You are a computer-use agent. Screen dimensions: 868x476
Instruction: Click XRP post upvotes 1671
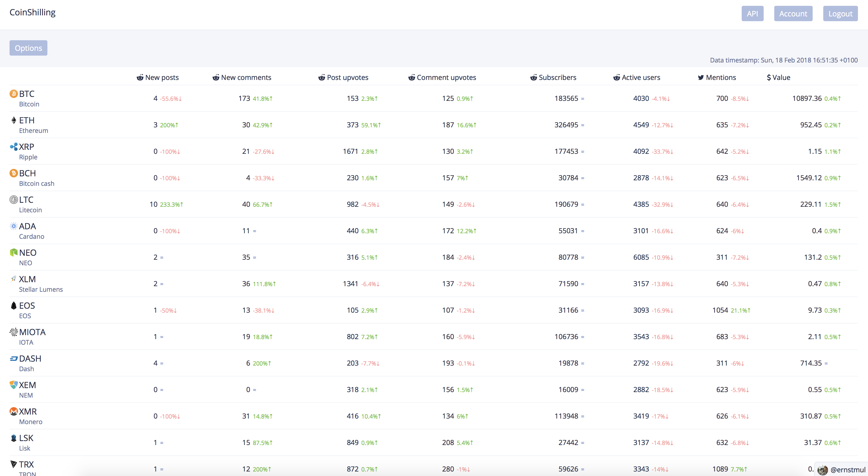click(x=350, y=152)
